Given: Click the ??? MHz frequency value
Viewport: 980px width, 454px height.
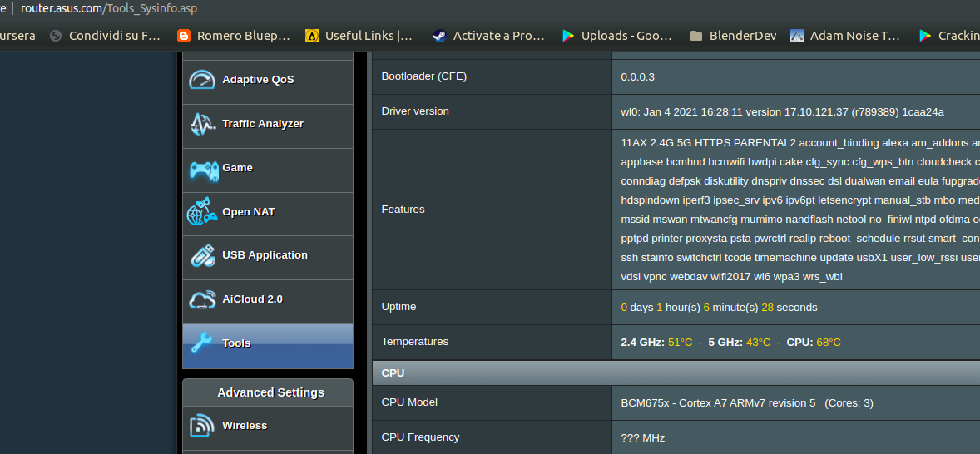Looking at the screenshot, I should [642, 438].
